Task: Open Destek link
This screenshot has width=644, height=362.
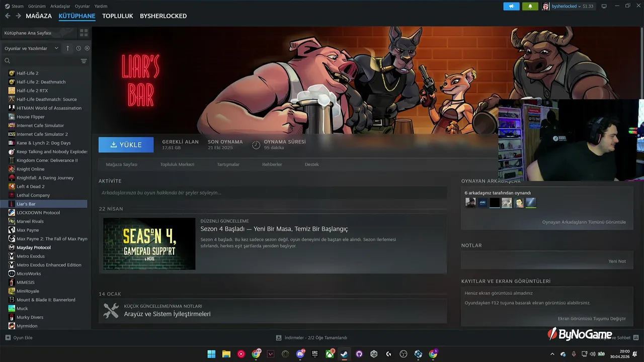Action: tap(312, 164)
